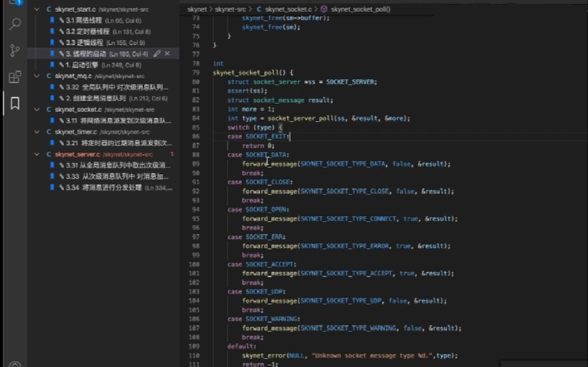588x367 pixels.
Task: Click the error badge 1 on skynet_server.c
Action: tap(172, 154)
